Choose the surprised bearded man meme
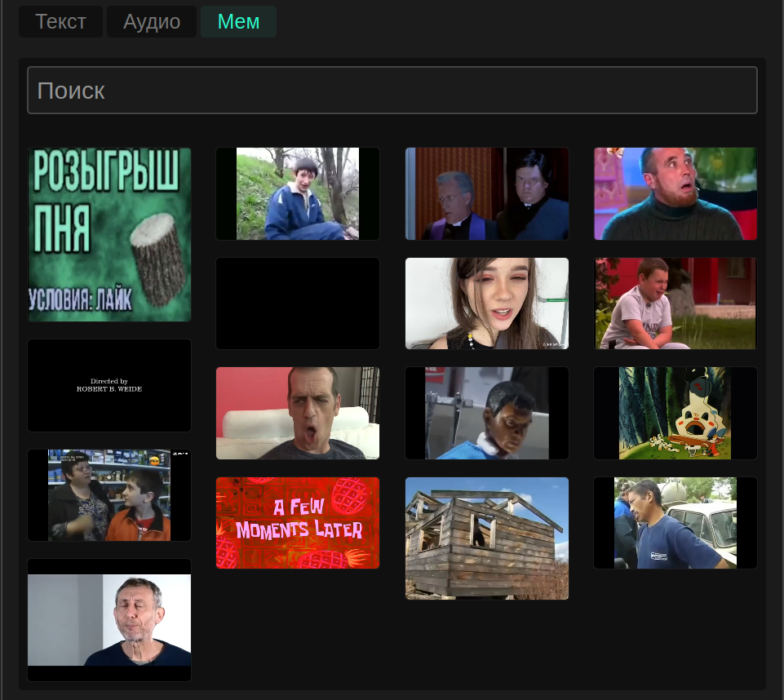This screenshot has width=784, height=700. pyautogui.click(x=675, y=193)
